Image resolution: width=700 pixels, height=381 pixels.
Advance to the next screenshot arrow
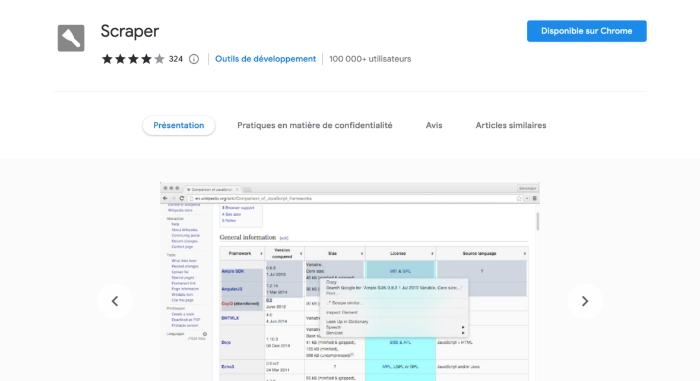(585, 301)
